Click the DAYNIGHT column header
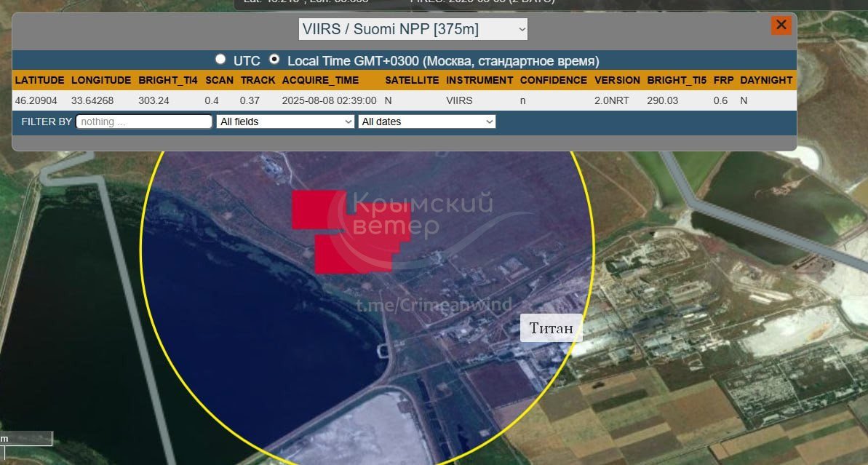 click(766, 80)
